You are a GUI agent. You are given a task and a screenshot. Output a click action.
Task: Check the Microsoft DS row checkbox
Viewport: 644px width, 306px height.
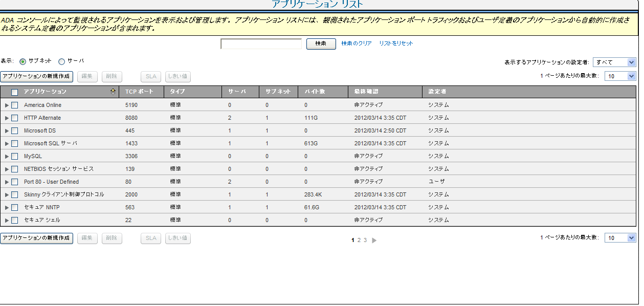pos(14,130)
